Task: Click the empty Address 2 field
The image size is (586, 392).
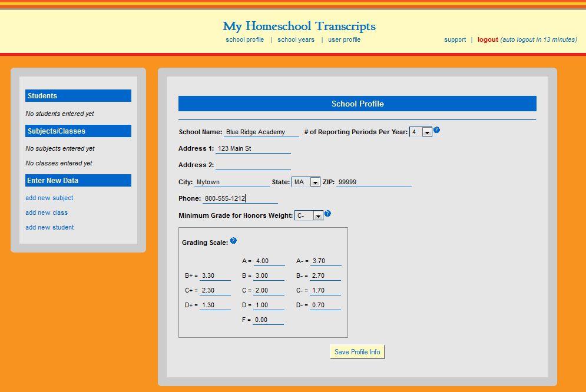Action: click(253, 165)
